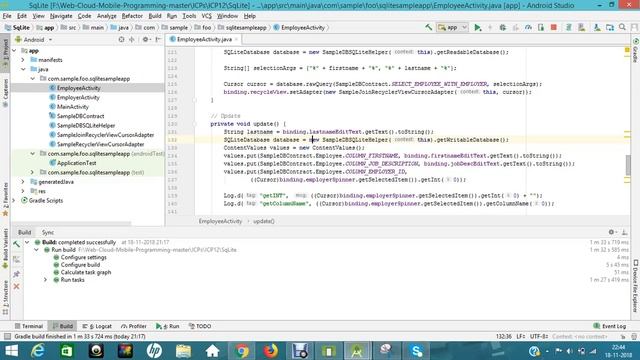
Task: Open the Navigate menu
Action: (x=61, y=16)
